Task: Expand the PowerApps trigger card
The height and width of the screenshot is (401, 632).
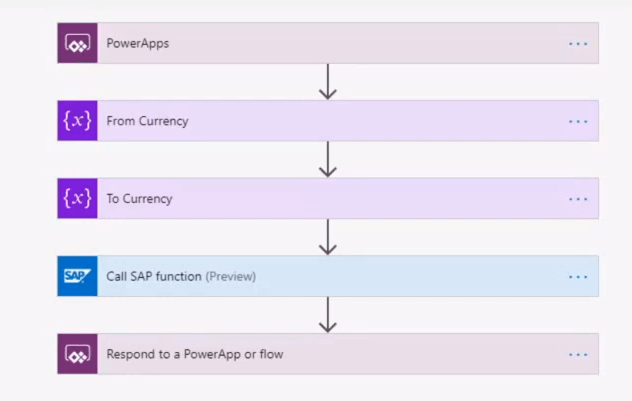Action: click(x=330, y=44)
